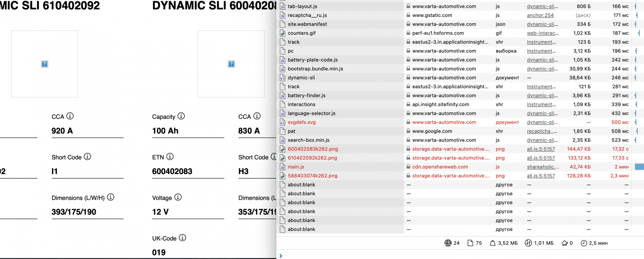
Task: Click info icon beside Short Code above I1
Action: pyautogui.click(x=88, y=157)
